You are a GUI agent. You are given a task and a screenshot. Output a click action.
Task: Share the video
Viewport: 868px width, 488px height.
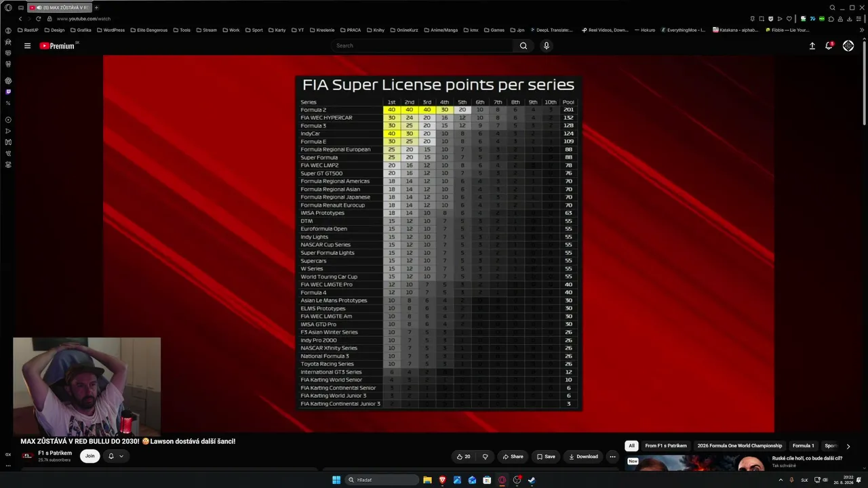click(x=513, y=457)
